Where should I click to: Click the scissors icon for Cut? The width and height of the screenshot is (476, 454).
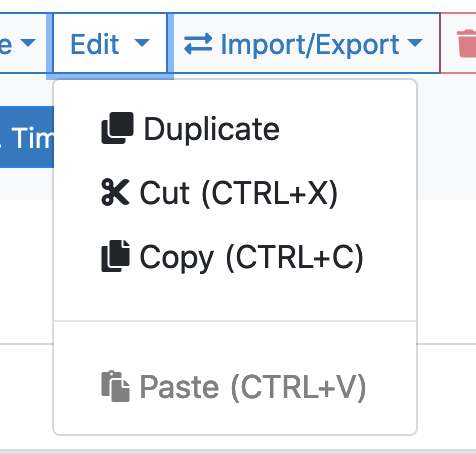point(115,192)
